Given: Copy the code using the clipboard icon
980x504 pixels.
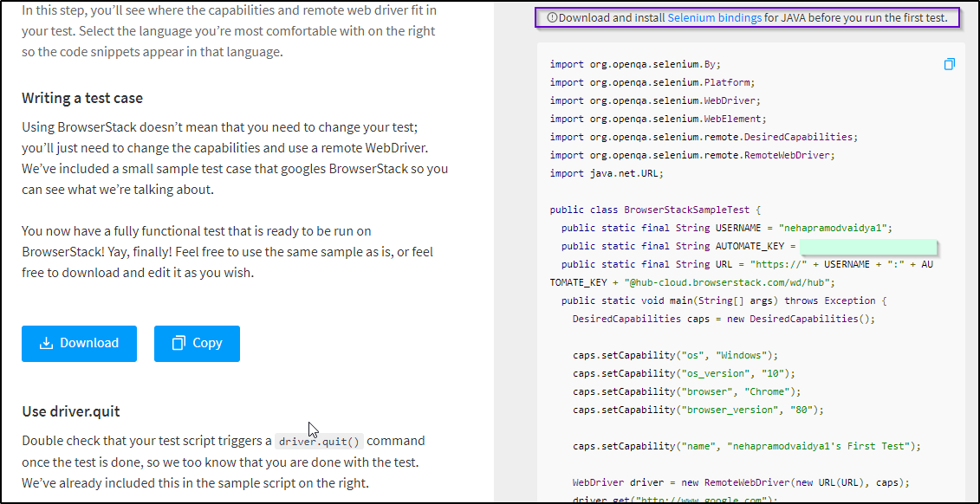Looking at the screenshot, I should click(950, 63).
